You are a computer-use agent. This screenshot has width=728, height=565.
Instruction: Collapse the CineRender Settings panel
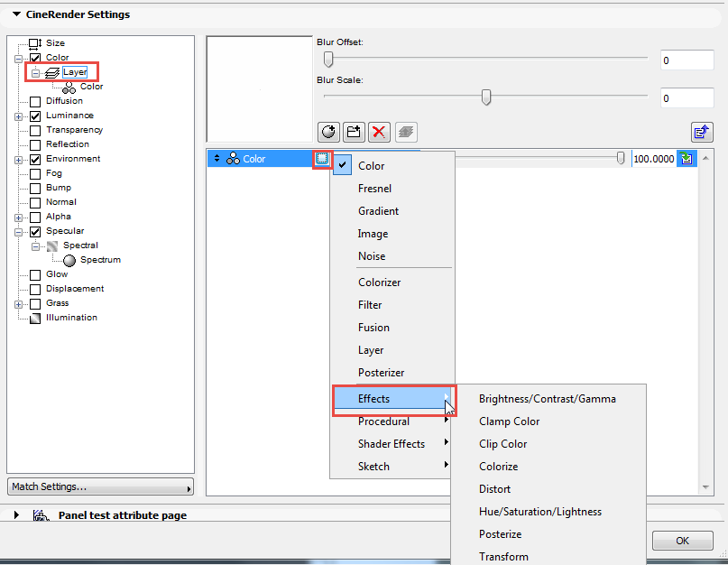[x=17, y=14]
